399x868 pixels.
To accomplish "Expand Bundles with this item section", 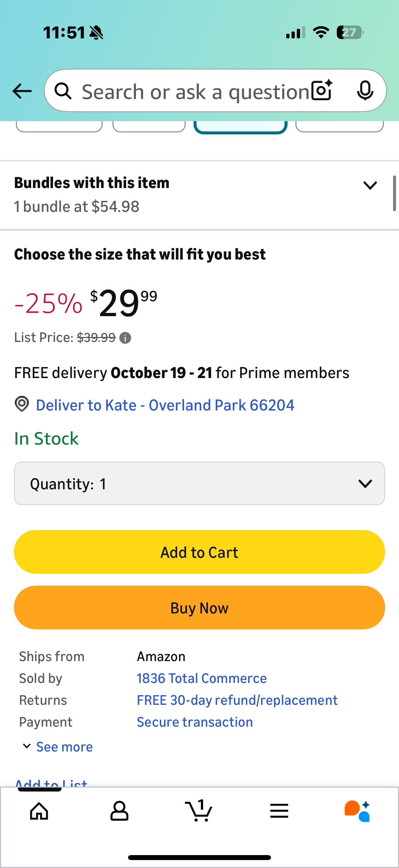I will tap(370, 185).
